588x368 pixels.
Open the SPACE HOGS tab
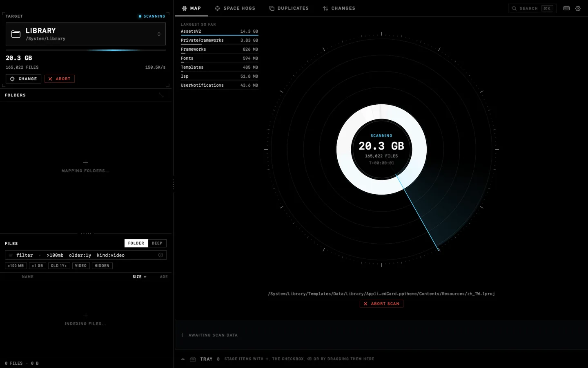[x=235, y=8]
